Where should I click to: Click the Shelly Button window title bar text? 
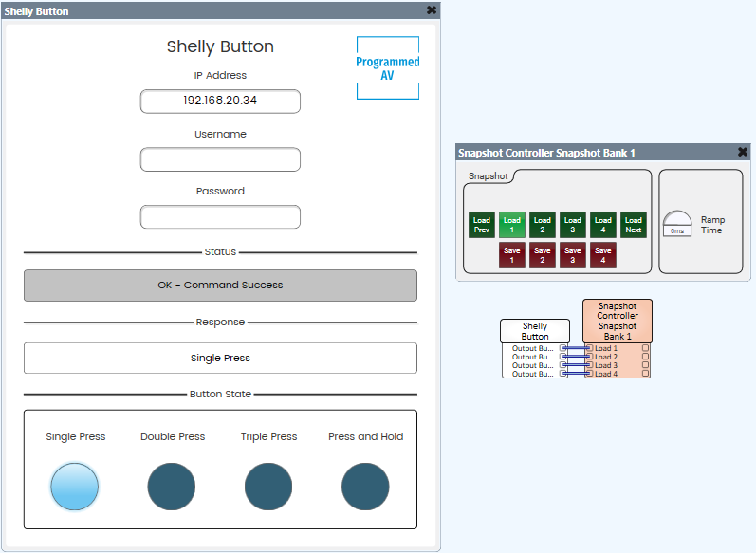tap(37, 11)
